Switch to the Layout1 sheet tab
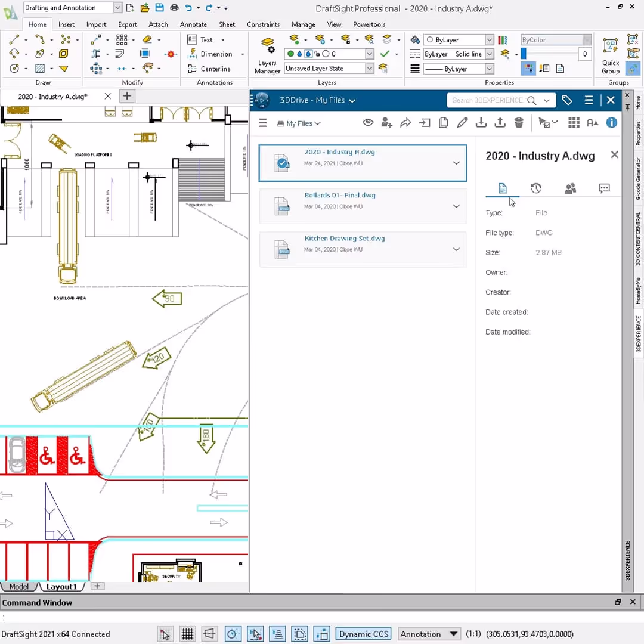 pos(61,587)
